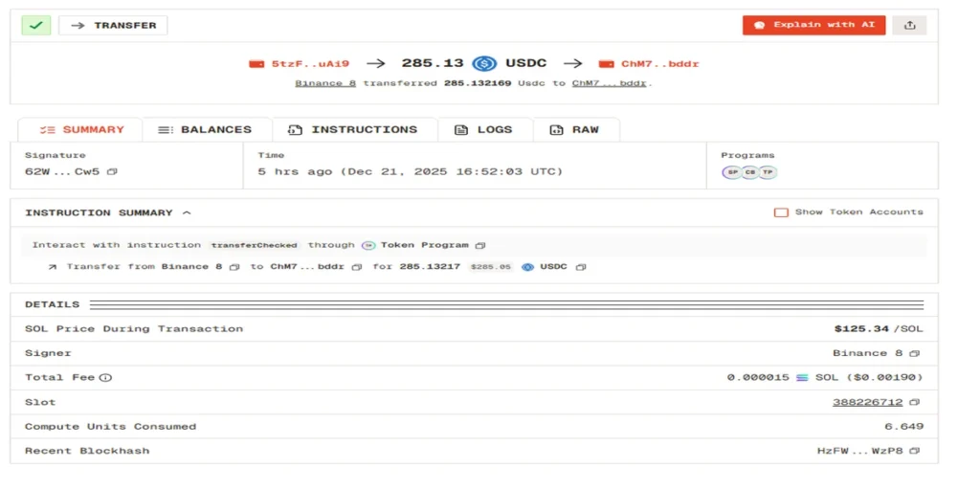Switch to the SUMMARY tab

click(x=81, y=130)
